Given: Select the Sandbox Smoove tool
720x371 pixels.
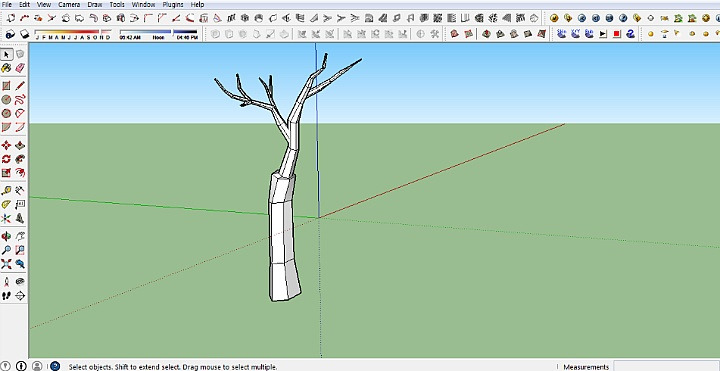Looking at the screenshot, I should tap(487, 34).
